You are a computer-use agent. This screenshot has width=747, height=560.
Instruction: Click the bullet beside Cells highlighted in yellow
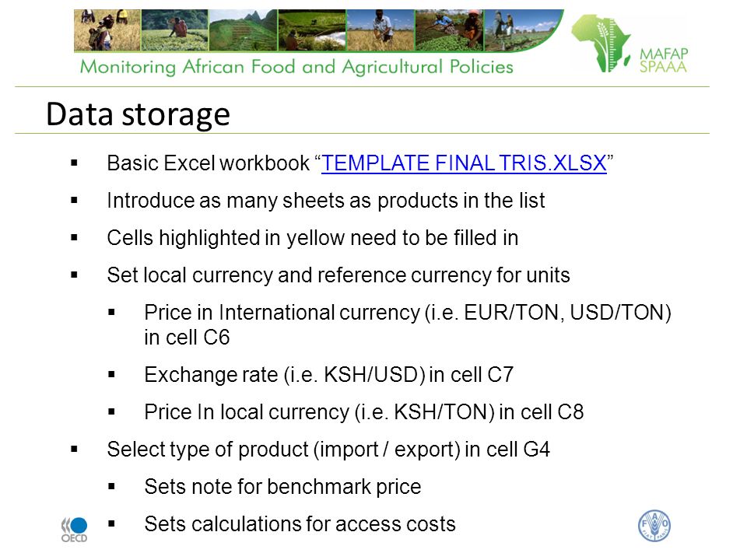click(74, 238)
